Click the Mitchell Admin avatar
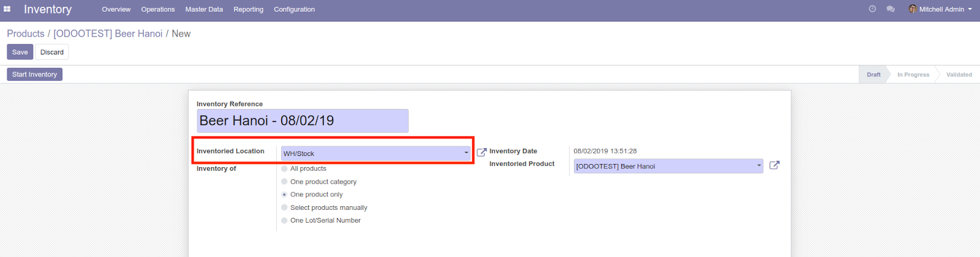This screenshot has width=980, height=257. [x=913, y=9]
